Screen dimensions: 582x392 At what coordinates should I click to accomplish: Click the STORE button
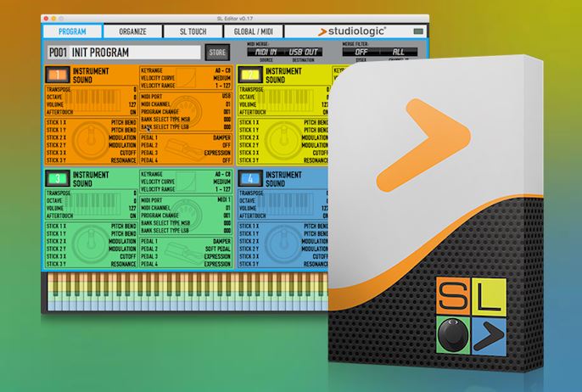click(217, 53)
